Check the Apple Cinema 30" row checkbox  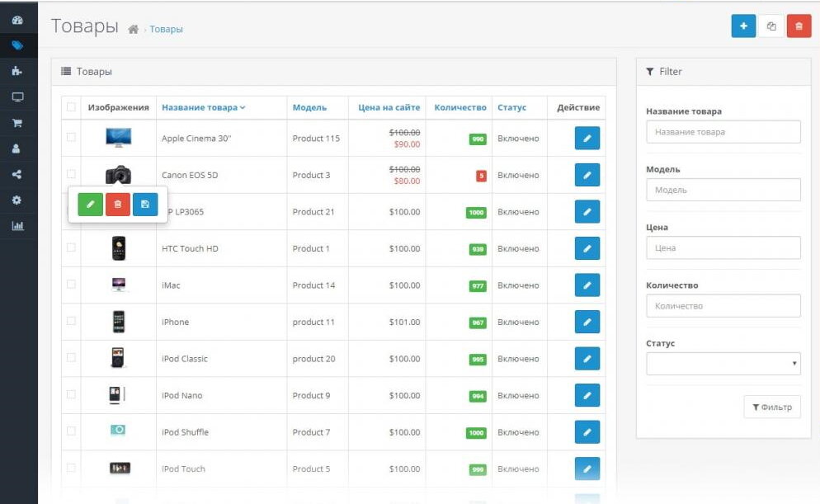(71, 138)
